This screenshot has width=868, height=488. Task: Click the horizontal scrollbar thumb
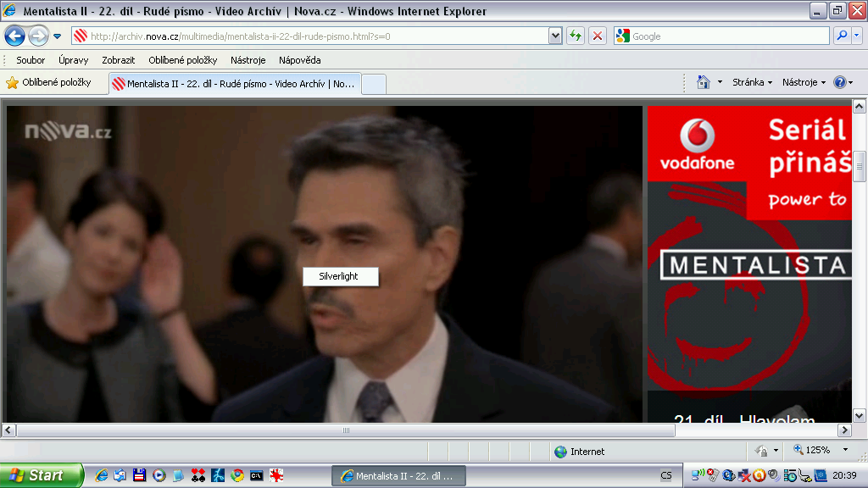pyautogui.click(x=346, y=430)
